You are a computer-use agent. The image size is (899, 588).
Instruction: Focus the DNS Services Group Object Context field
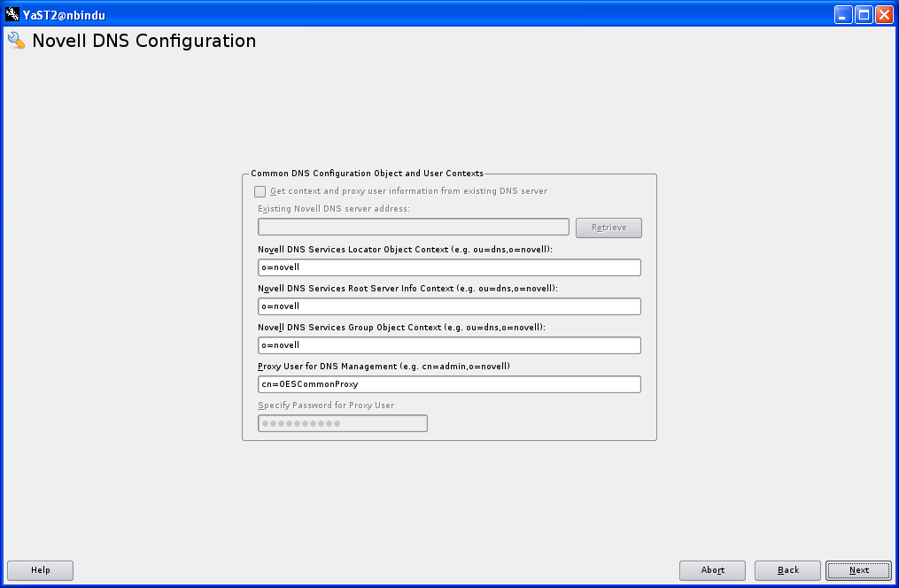(449, 345)
